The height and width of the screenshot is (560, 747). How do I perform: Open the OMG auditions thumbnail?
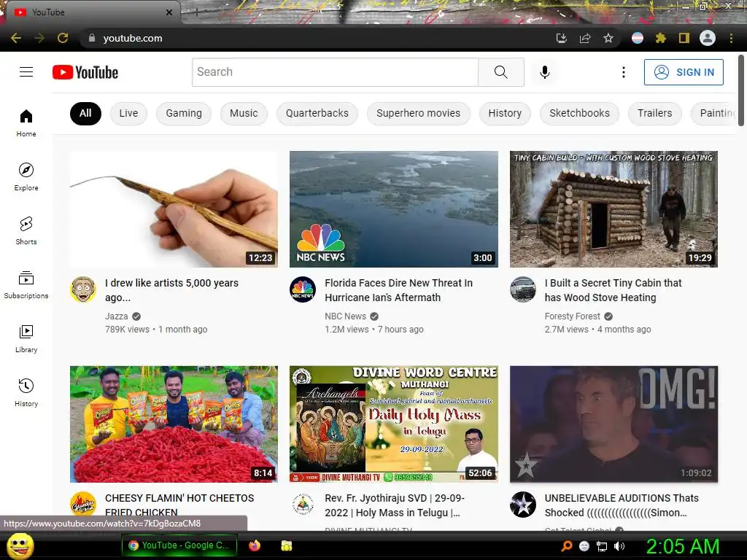coord(614,424)
